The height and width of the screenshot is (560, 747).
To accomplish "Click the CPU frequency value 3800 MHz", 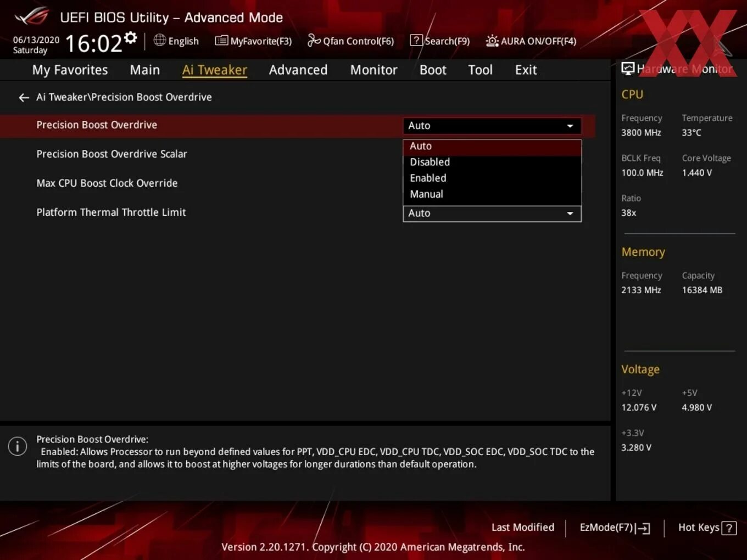I will coord(641,132).
